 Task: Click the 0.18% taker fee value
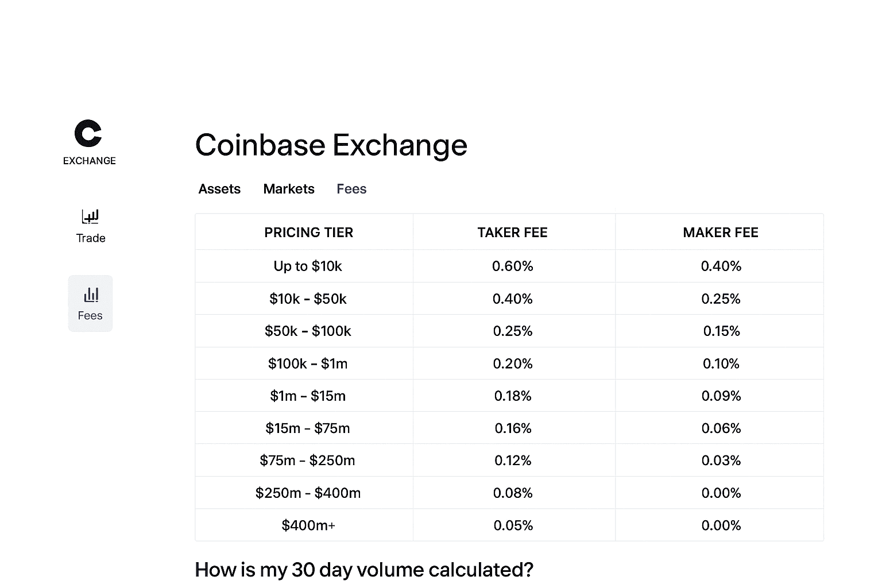coord(513,396)
